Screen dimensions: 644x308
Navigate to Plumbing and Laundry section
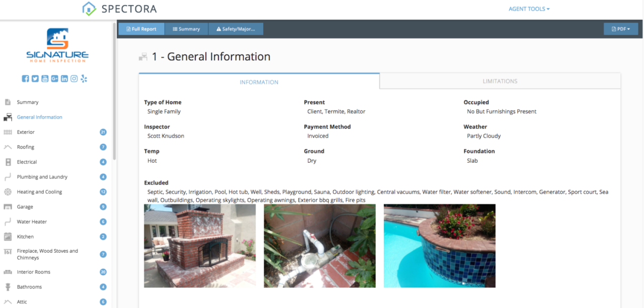tap(42, 177)
